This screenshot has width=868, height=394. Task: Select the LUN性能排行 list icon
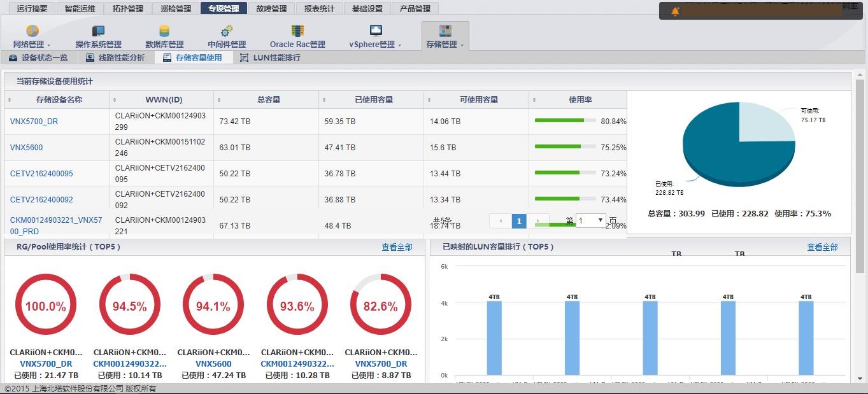243,57
